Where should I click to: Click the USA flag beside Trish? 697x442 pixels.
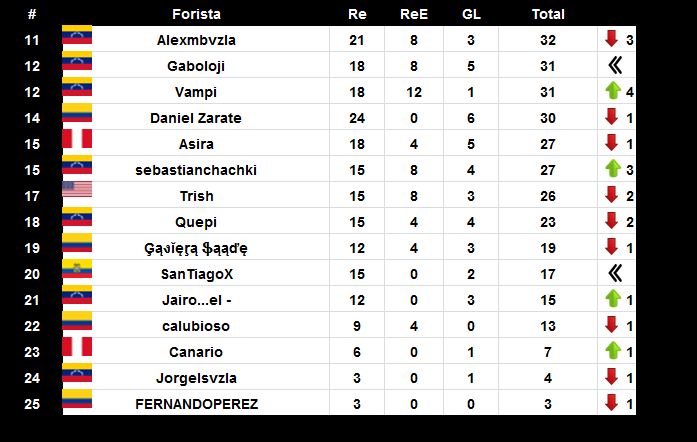77,189
